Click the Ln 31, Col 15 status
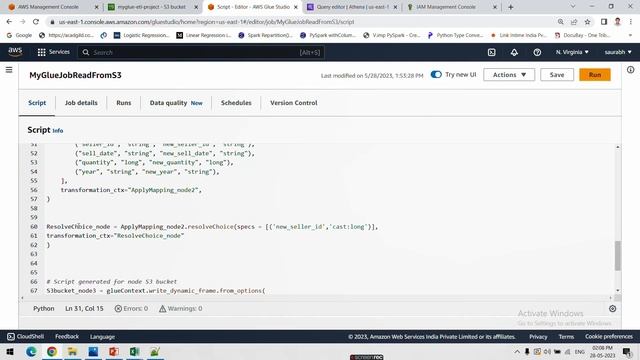640x360 pixels. [x=84, y=309]
